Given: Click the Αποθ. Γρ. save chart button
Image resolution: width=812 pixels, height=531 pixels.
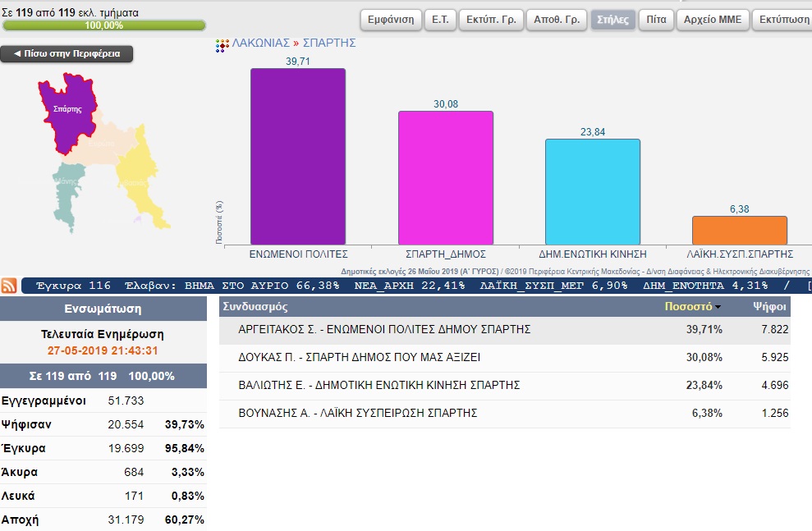Looking at the screenshot, I should tap(555, 20).
